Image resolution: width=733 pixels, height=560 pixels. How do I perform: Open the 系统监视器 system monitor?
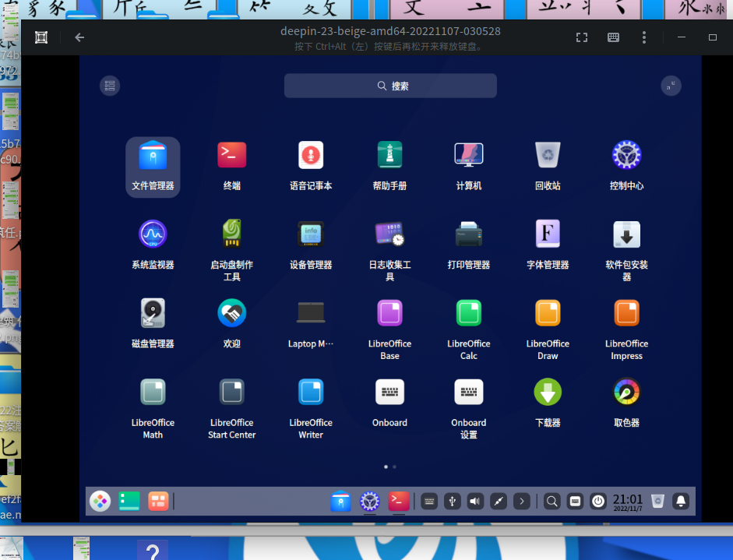(153, 234)
